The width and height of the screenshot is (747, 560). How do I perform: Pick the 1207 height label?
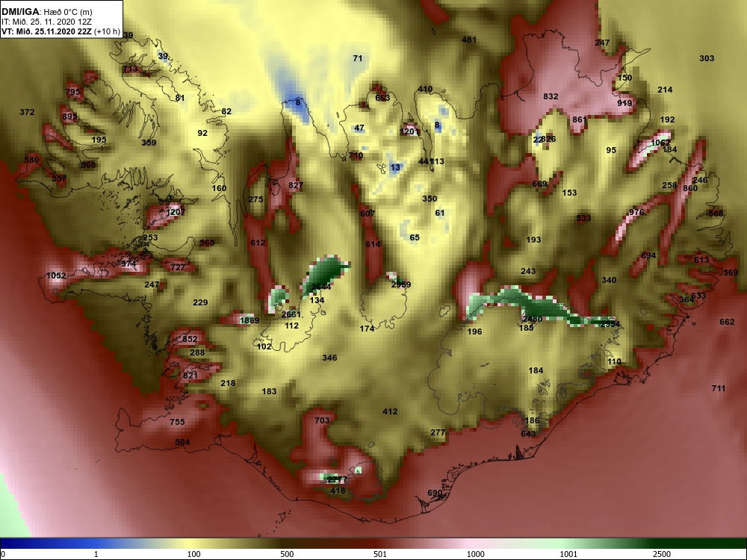[x=176, y=211]
